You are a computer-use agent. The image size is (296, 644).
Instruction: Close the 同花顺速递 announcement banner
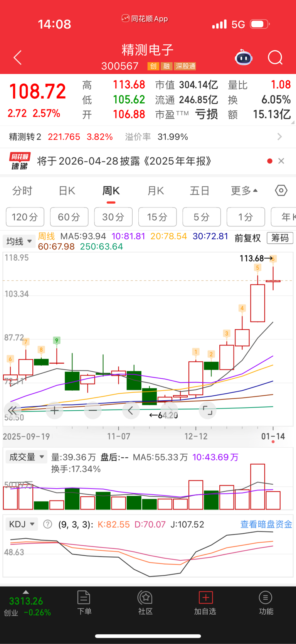281,161
